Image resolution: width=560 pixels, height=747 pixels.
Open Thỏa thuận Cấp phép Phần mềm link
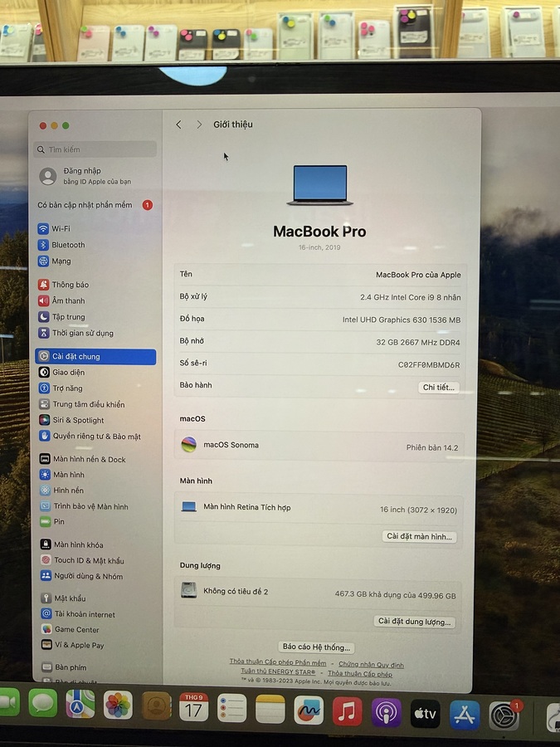[x=278, y=662]
